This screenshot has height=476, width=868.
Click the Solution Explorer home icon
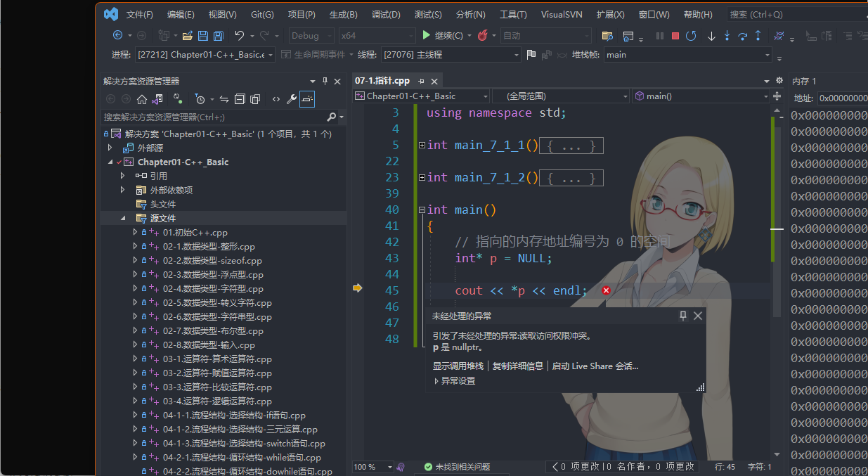(142, 99)
